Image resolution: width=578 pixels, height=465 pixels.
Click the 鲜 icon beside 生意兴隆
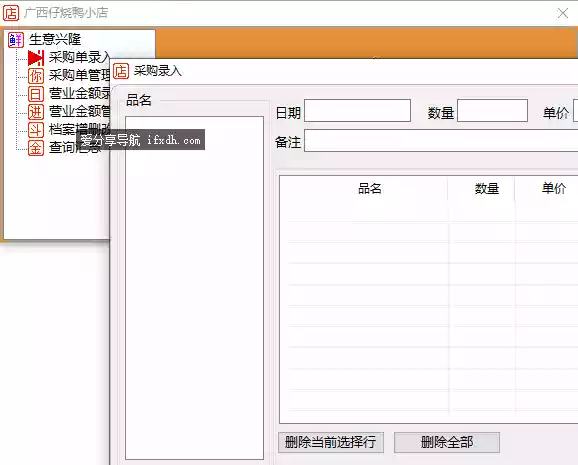point(16,40)
